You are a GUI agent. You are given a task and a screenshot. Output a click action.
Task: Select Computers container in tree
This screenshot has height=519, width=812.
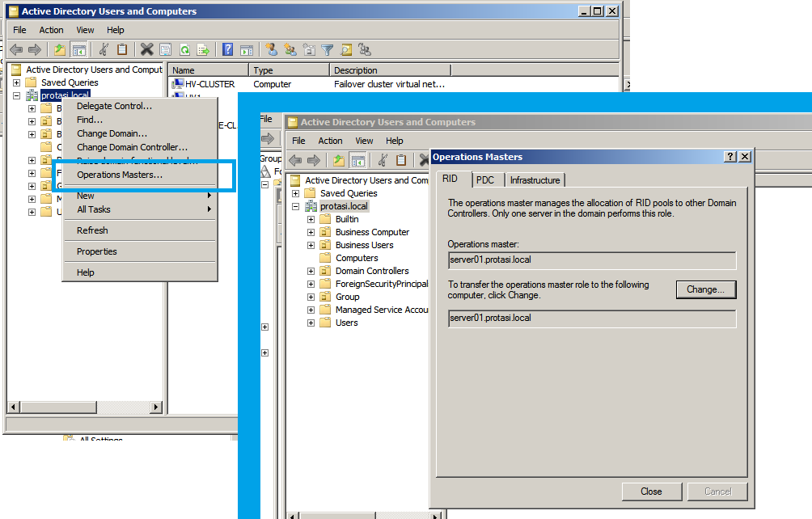[x=357, y=258]
